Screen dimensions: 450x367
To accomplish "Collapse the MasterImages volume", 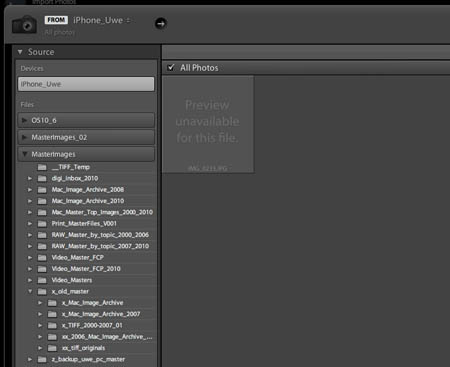I will [x=24, y=154].
